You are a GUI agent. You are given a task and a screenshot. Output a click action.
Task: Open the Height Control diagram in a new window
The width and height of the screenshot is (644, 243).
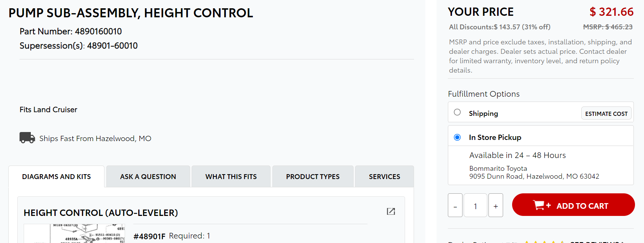coord(391,211)
